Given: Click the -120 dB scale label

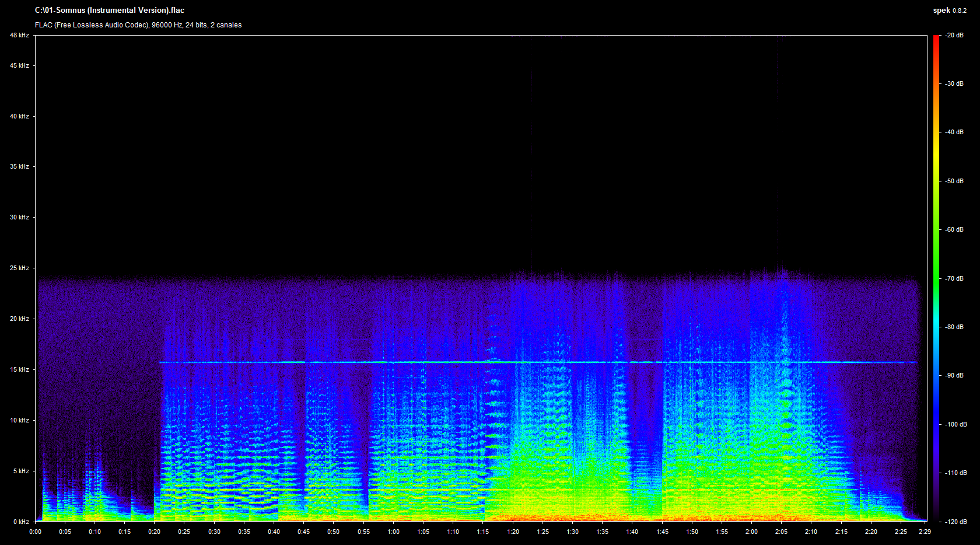Looking at the screenshot, I should tap(956, 522).
